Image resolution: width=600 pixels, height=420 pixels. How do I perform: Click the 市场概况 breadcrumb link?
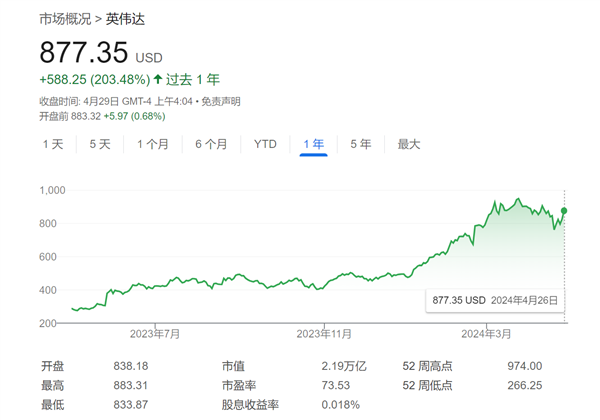tap(65, 19)
